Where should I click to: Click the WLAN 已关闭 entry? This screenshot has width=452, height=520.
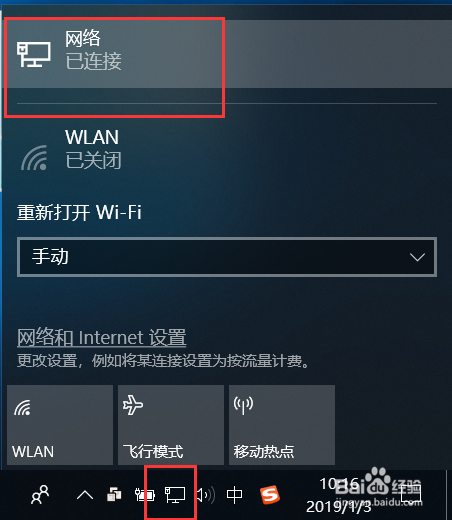[227, 149]
